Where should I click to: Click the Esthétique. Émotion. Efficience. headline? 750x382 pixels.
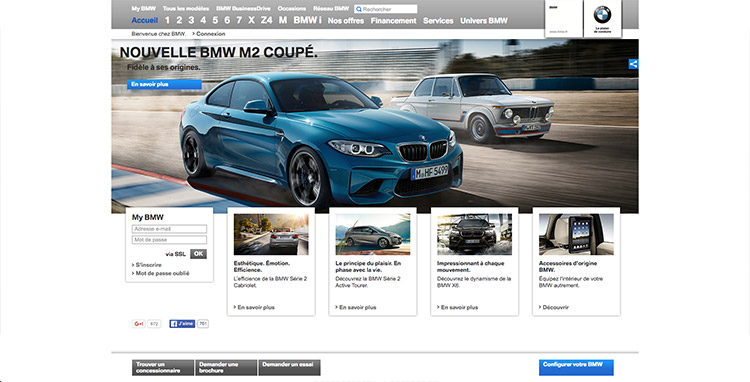click(262, 267)
